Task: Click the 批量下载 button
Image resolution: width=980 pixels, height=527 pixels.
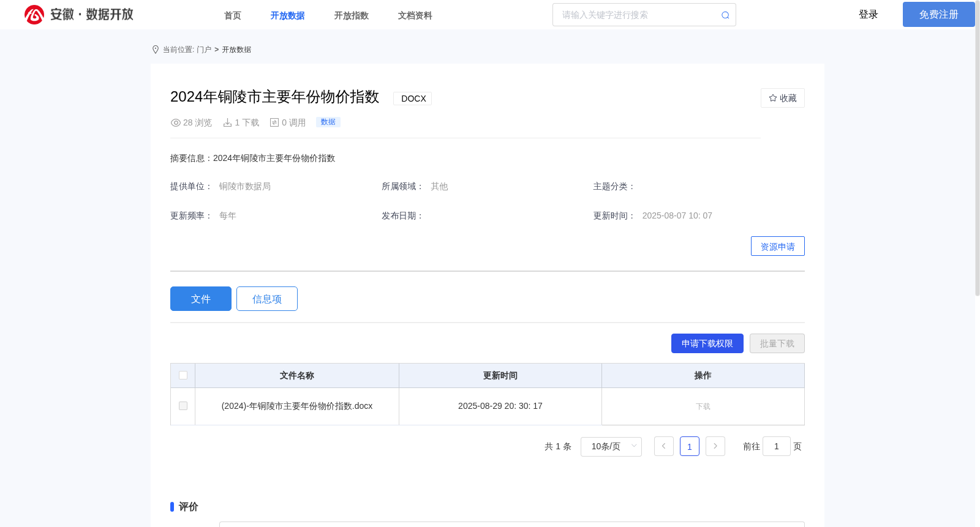Action: click(777, 343)
